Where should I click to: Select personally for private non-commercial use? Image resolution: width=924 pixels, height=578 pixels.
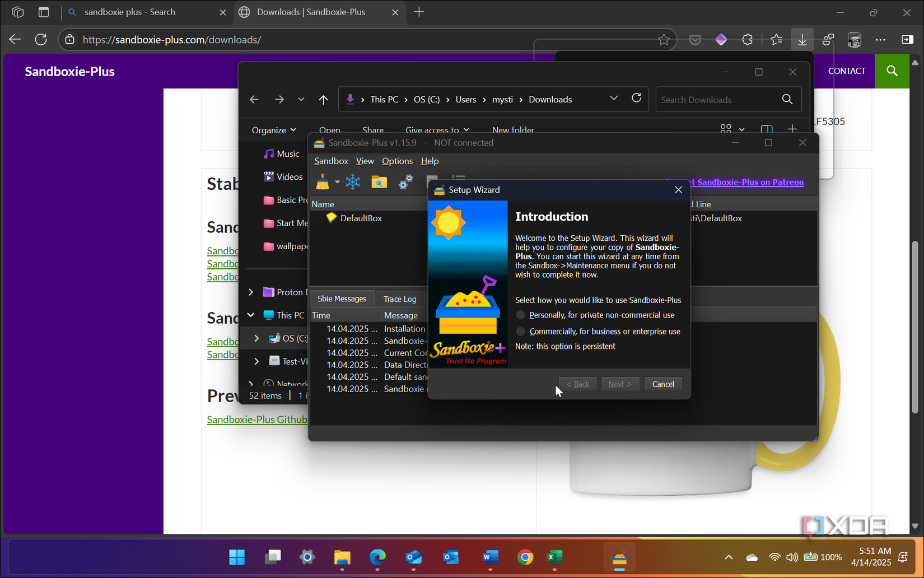tap(520, 315)
